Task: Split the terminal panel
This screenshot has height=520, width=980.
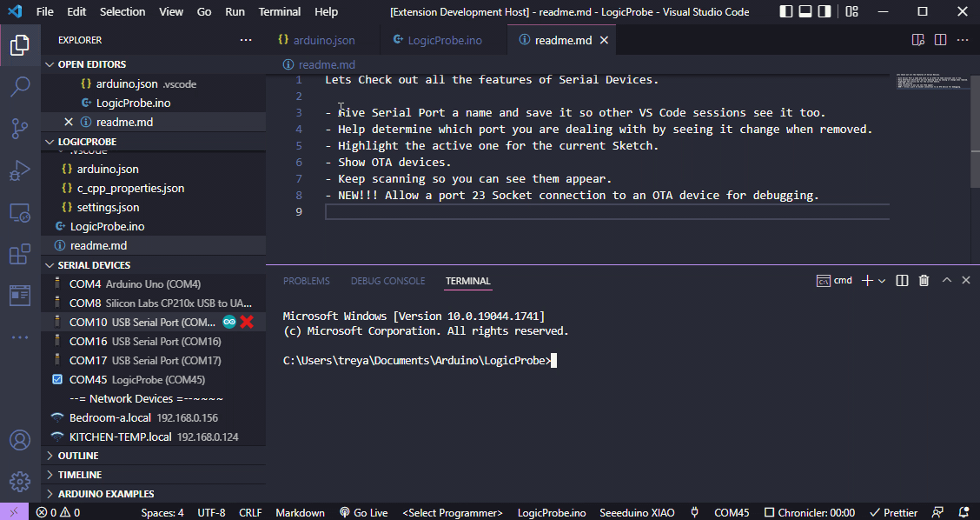Action: 902,281
